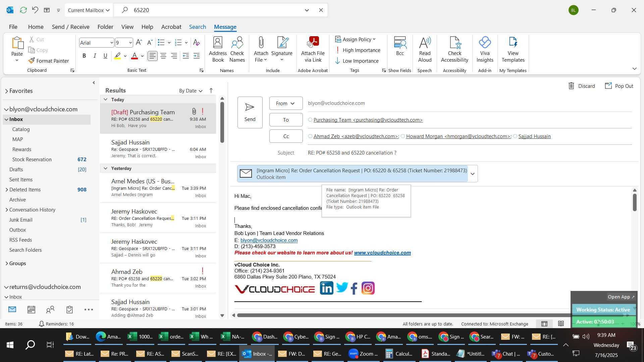
Task: Open the By Date sort dropdown
Action: point(191,91)
